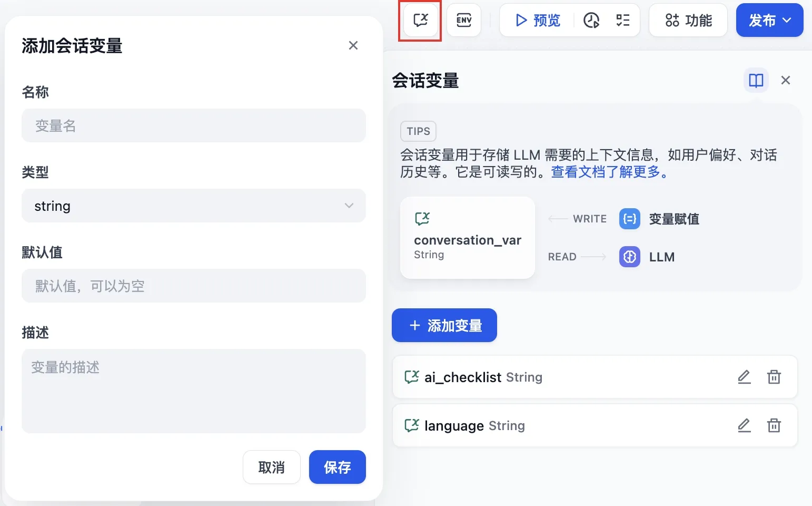Cancel the dialog with 取消
The image size is (812, 506).
[x=271, y=467]
